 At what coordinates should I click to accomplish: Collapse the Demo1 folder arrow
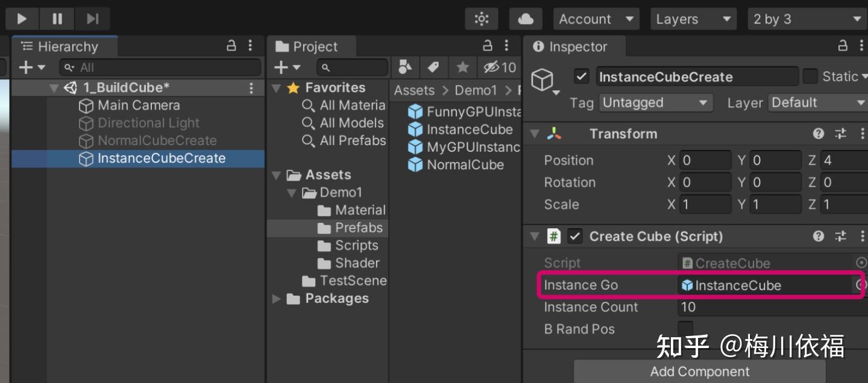tap(292, 193)
